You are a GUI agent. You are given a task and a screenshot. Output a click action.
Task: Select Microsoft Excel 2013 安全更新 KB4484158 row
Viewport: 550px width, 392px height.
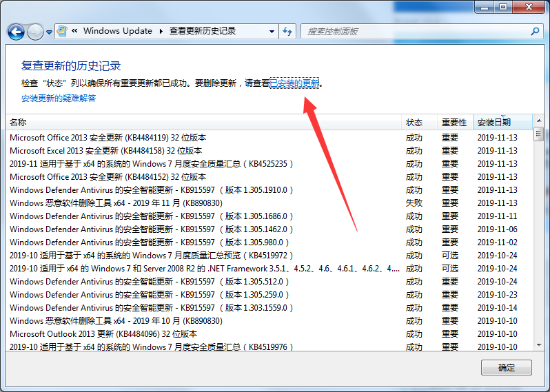pyautogui.click(x=269, y=151)
